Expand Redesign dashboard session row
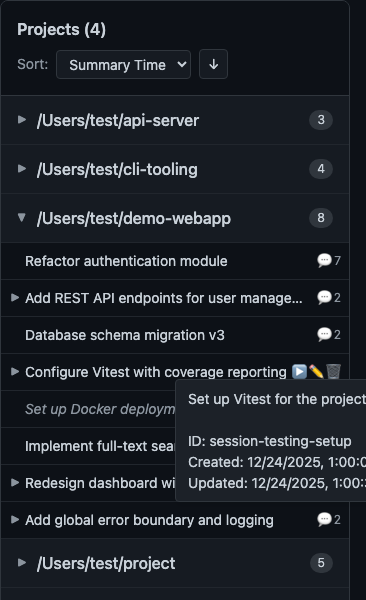This screenshot has width=366, height=600. pos(15,482)
